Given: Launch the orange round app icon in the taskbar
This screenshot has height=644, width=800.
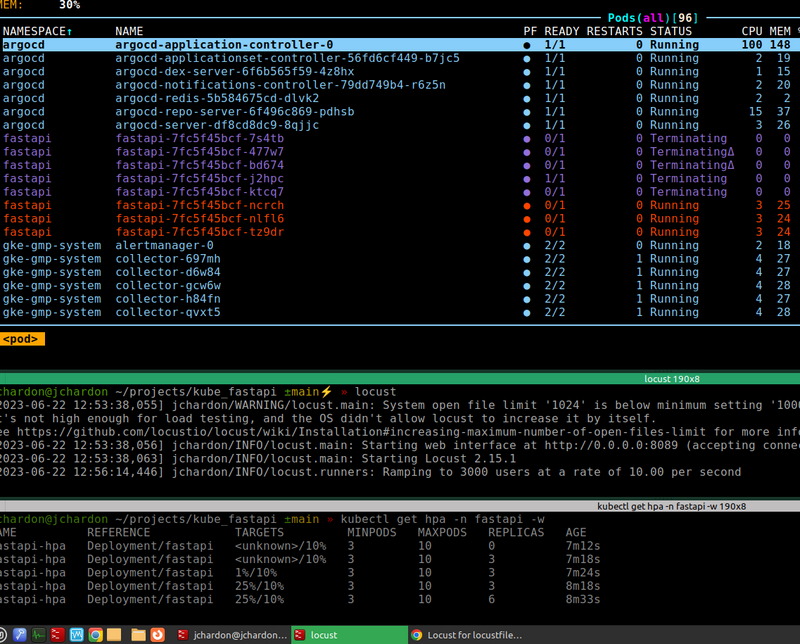Looking at the screenshot, I should (x=158, y=634).
